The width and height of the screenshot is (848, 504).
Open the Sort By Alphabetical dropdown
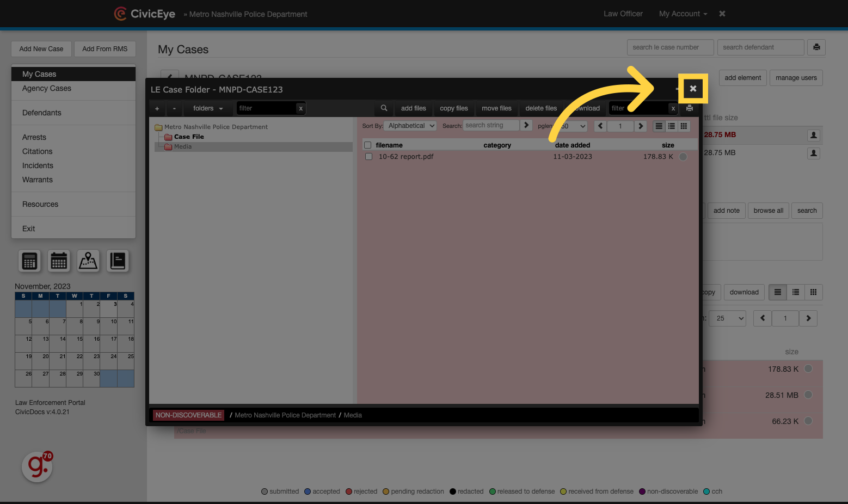tap(410, 126)
